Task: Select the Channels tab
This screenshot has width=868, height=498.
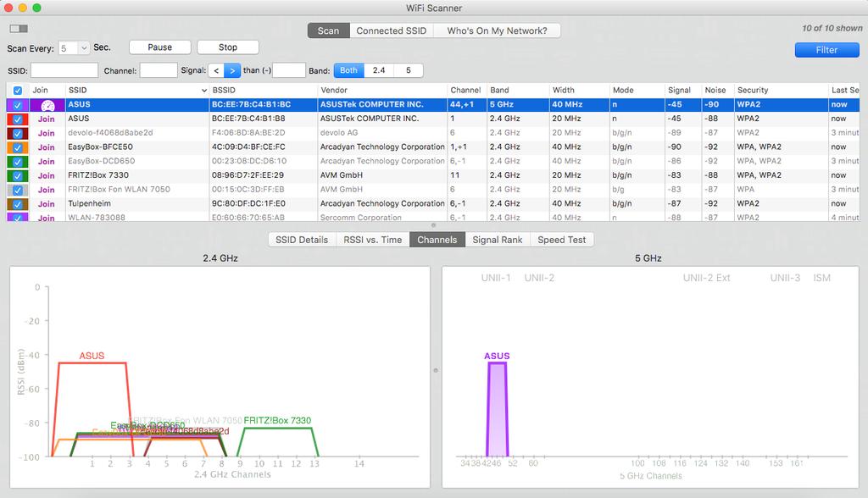Action: coord(437,240)
